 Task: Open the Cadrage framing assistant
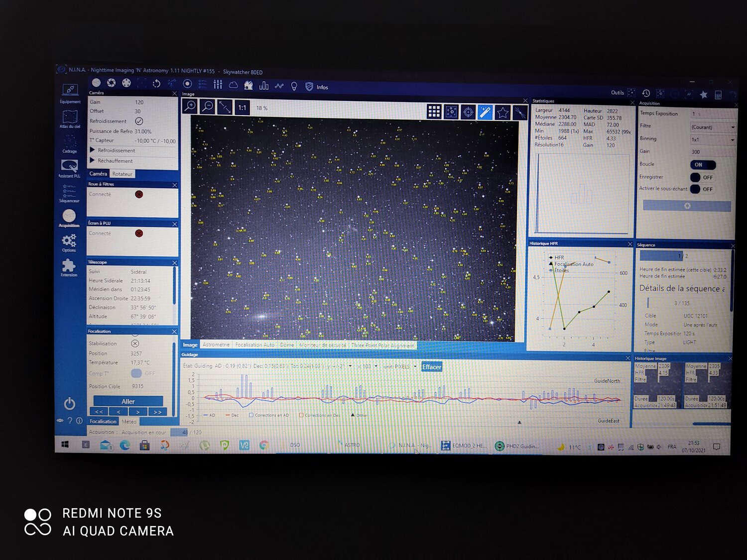(70, 144)
